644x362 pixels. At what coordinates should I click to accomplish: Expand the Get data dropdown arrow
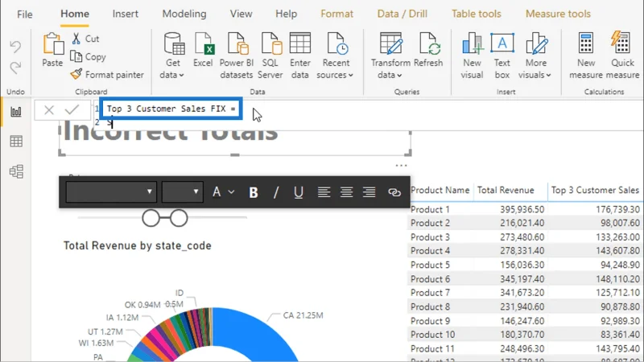[181, 75]
